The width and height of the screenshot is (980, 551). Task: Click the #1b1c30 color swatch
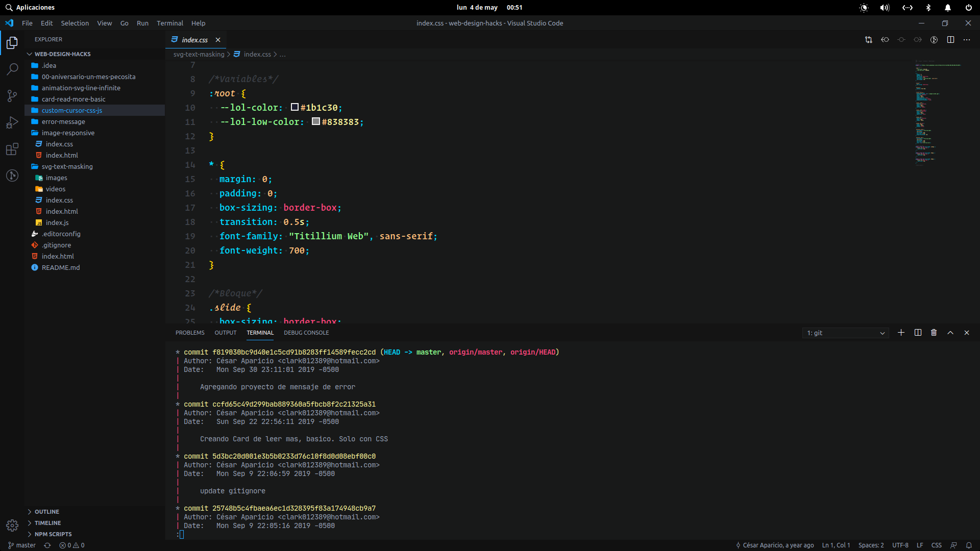point(295,107)
